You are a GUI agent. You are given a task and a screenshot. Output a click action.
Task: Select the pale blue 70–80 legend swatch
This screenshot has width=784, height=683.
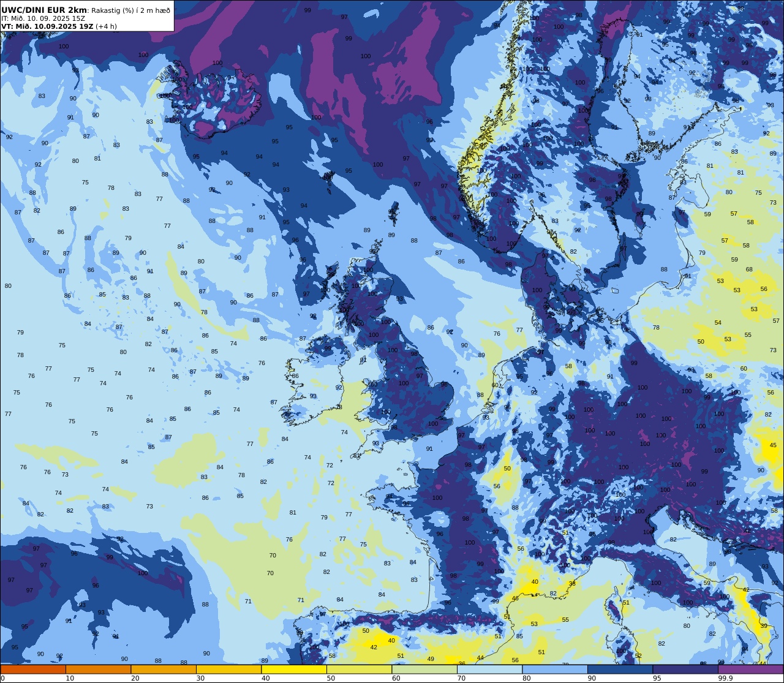click(489, 669)
